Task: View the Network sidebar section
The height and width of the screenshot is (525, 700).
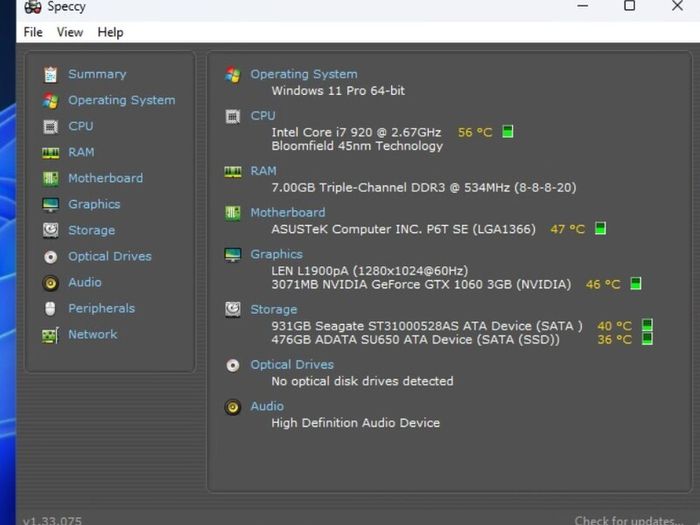Action: coord(93,334)
